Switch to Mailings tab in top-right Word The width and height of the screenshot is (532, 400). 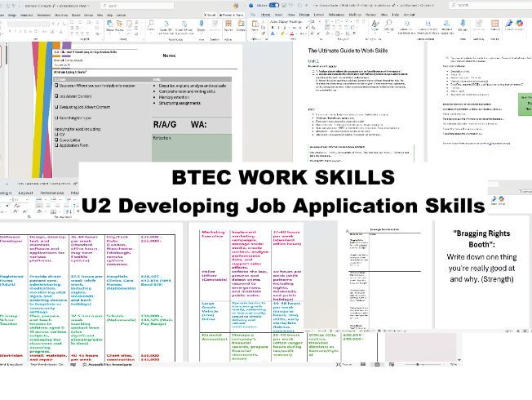(x=355, y=15)
